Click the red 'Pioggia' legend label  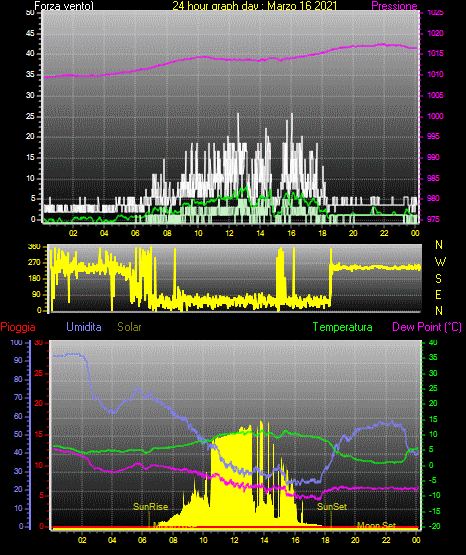[18, 327]
